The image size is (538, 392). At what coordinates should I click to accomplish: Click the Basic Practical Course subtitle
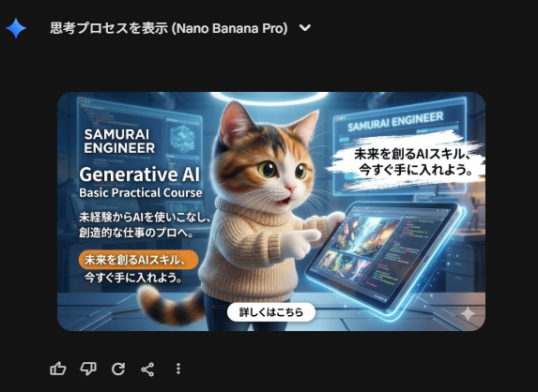pos(141,193)
